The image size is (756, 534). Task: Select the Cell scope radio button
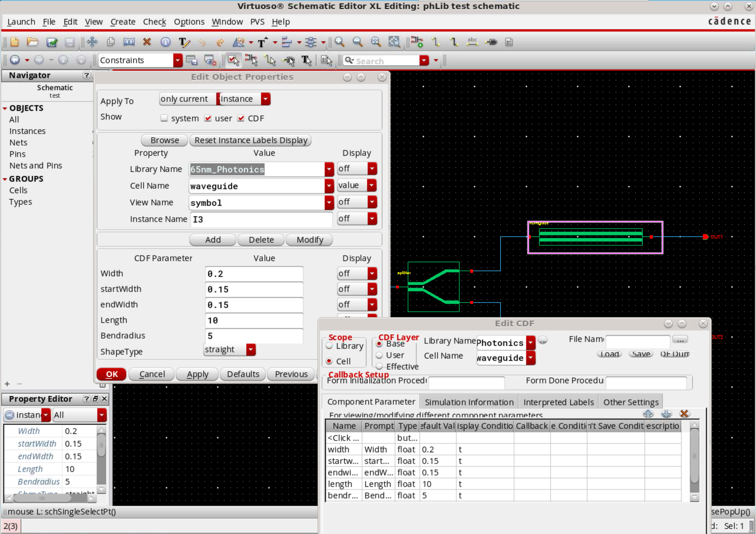pos(330,361)
